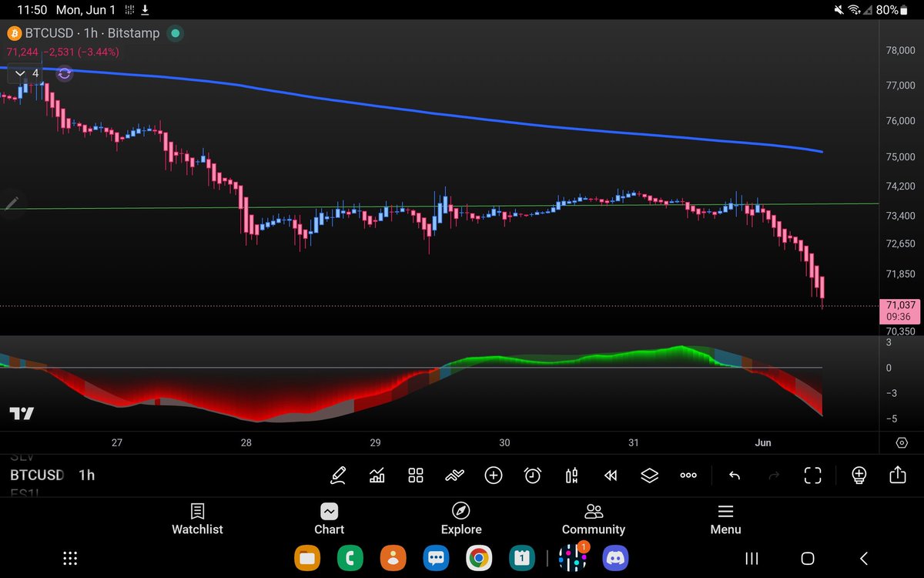
Task: Open the chart type selector icon
Action: (x=454, y=475)
